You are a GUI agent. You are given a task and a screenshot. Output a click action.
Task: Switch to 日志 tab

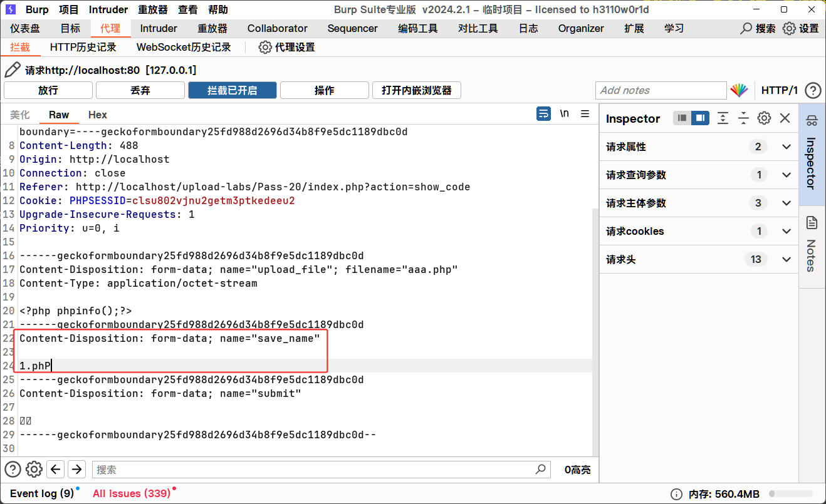528,29
